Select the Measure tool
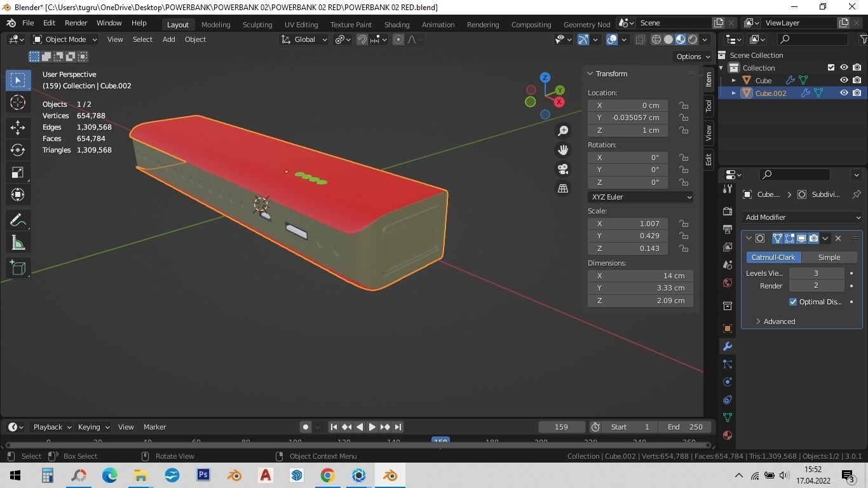The width and height of the screenshot is (868, 488). pos(18,242)
